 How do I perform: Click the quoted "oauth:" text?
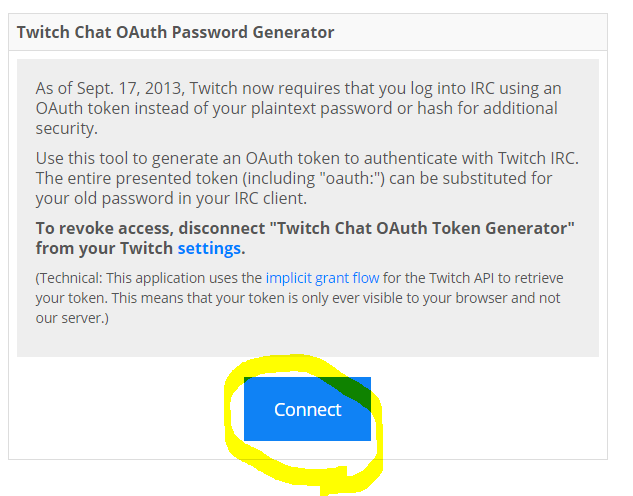351,178
